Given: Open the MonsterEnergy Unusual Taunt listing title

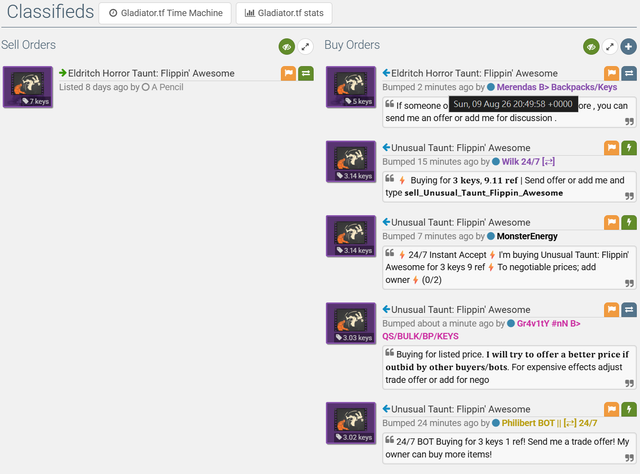Looking at the screenshot, I should 461,223.
